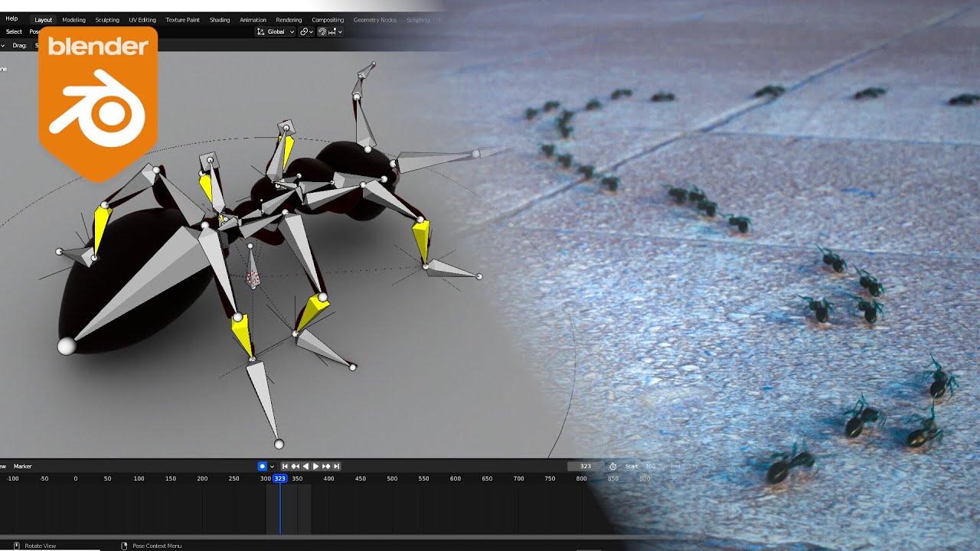Screen dimensions: 980x551
Task: Open the Select menu in viewport header
Action: click(x=14, y=32)
